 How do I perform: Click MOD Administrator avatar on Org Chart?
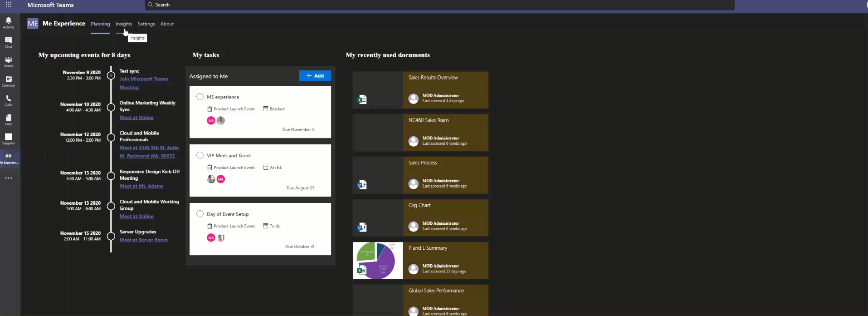(413, 226)
